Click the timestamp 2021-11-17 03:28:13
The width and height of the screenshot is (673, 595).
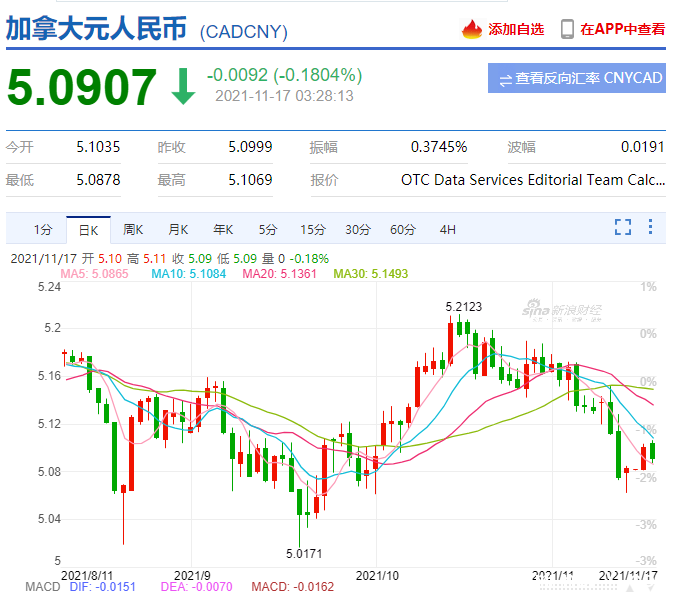tap(284, 96)
